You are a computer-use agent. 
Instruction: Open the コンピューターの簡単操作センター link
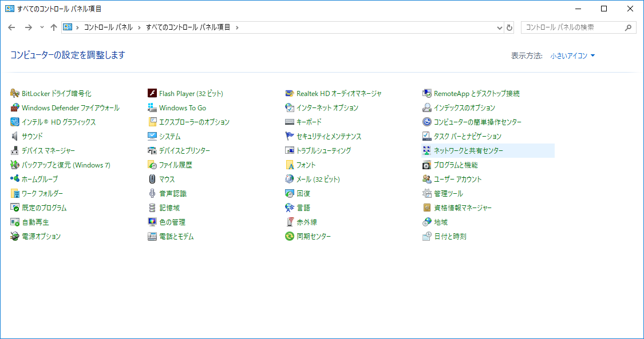pos(477,122)
